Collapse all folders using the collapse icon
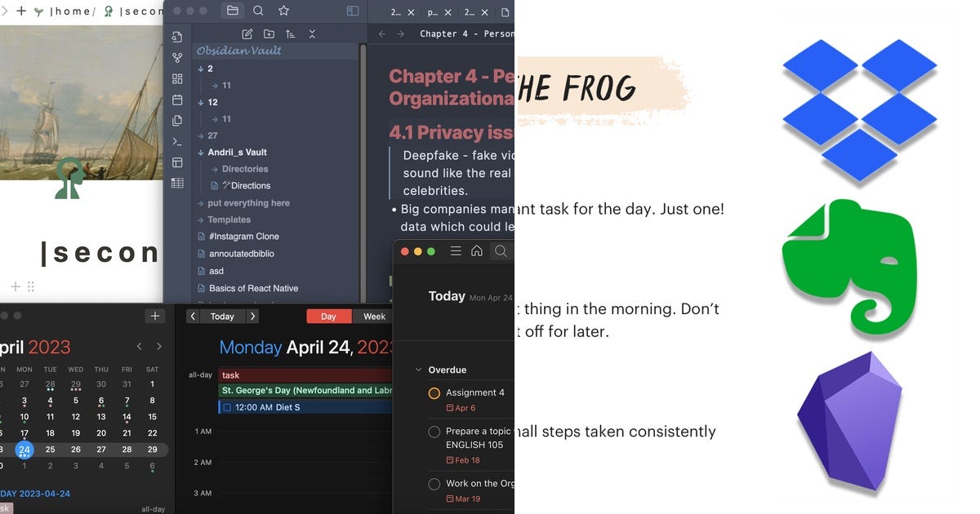Screen dimensions: 980x514 (x=312, y=33)
